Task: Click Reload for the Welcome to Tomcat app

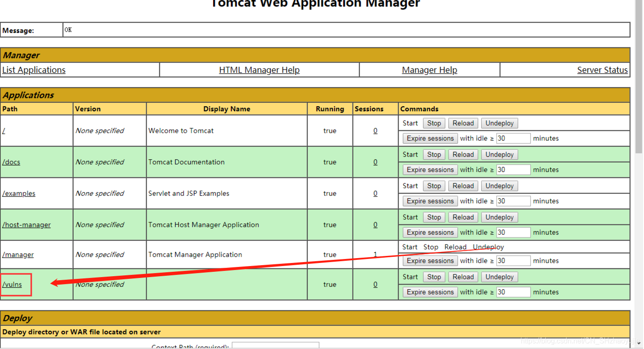Action: click(x=463, y=123)
